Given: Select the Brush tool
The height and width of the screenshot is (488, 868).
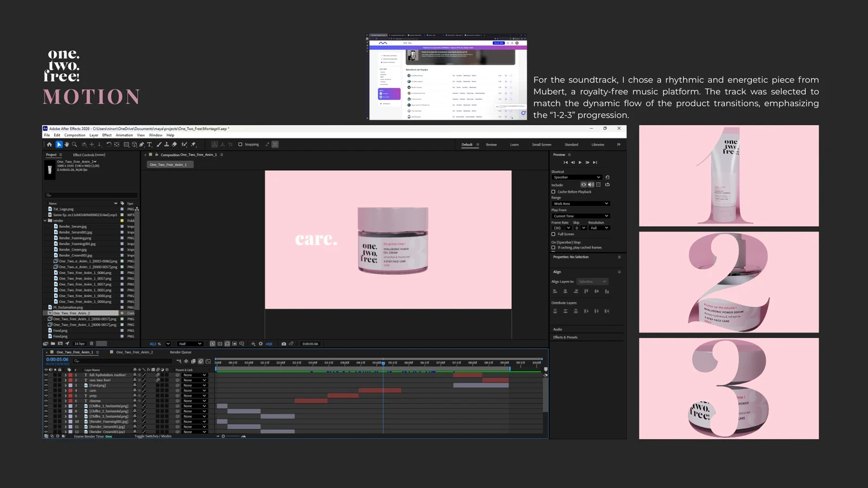Looking at the screenshot, I should point(159,145).
